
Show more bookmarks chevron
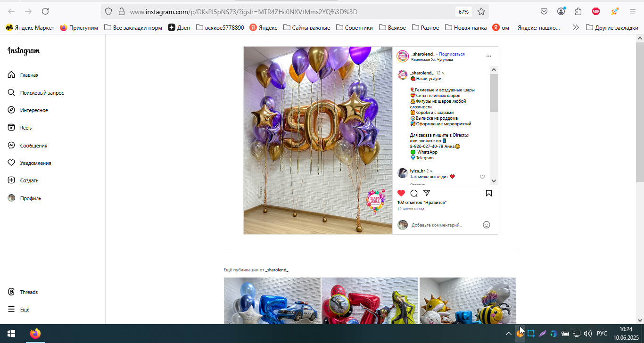576,28
